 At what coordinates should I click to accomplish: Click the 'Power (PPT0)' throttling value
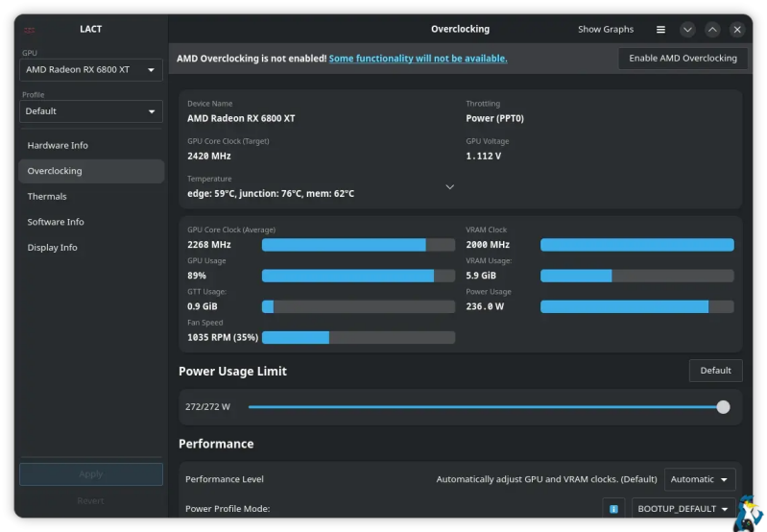click(x=494, y=118)
